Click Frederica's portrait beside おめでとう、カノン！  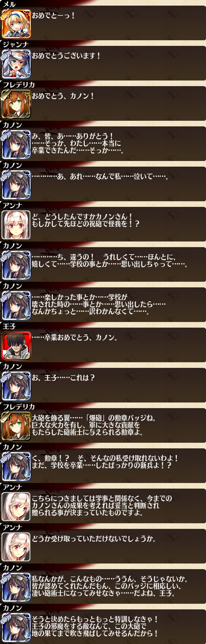pos(16,104)
